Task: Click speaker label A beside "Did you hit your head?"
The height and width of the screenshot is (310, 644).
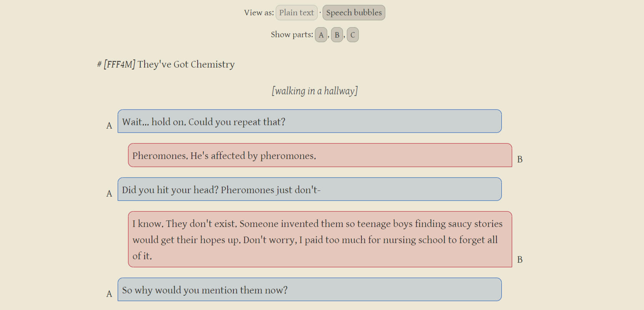Action: coord(109,194)
